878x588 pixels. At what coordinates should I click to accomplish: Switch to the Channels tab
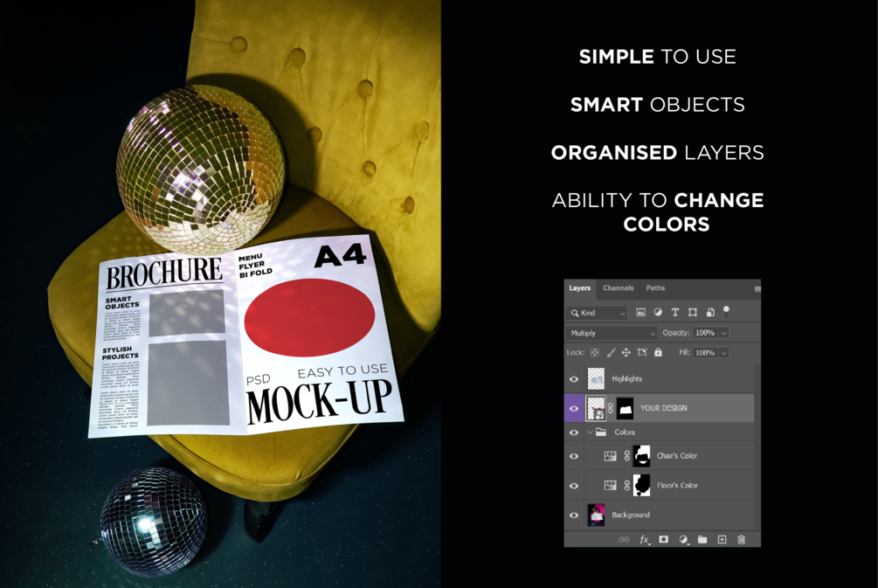tap(619, 287)
